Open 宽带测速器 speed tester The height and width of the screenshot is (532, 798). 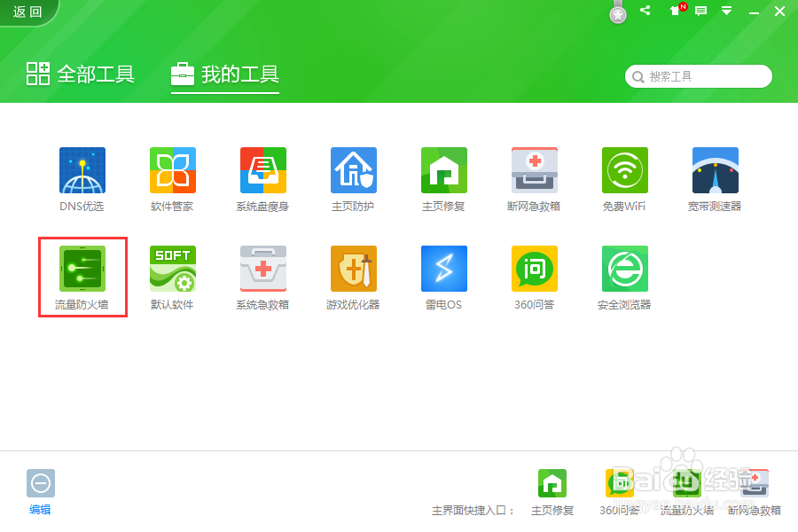coord(715,170)
